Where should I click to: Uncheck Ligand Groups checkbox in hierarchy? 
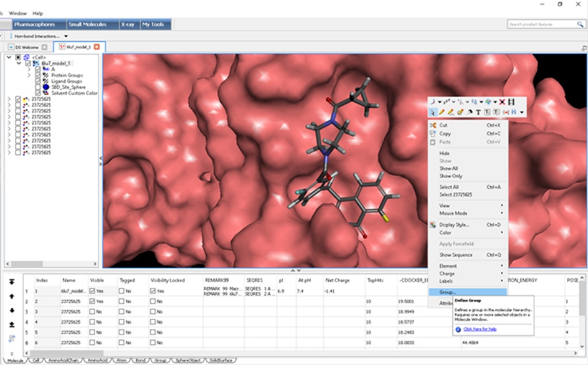pos(38,81)
